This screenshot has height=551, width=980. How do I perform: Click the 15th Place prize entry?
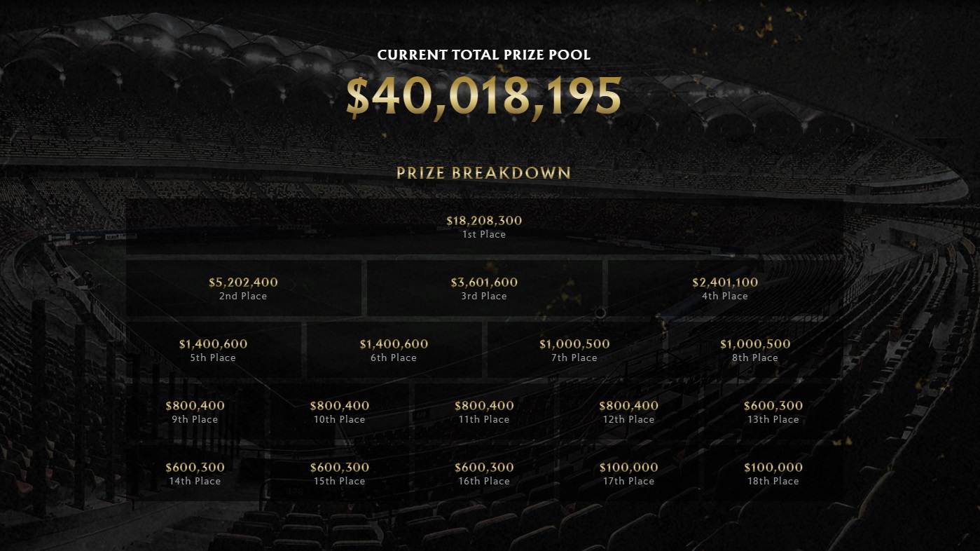339,473
